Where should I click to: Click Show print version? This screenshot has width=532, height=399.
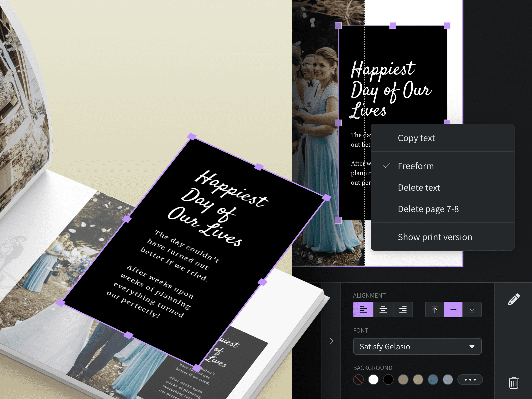435,237
